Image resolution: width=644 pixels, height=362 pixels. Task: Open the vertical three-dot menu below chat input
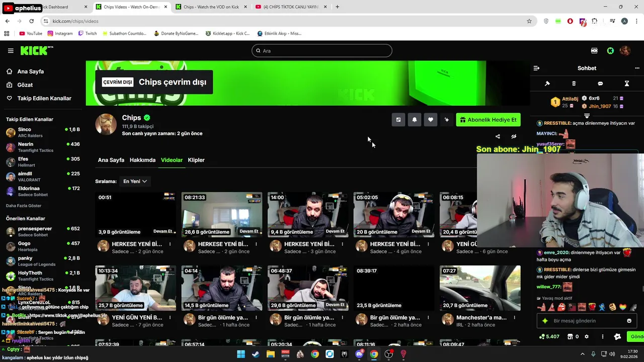(x=602, y=336)
